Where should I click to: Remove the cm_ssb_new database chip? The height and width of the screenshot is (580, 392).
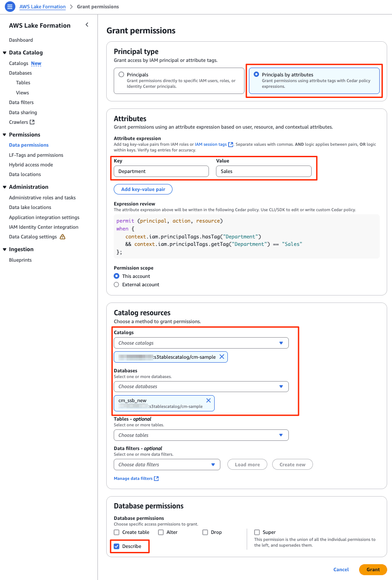(x=209, y=400)
